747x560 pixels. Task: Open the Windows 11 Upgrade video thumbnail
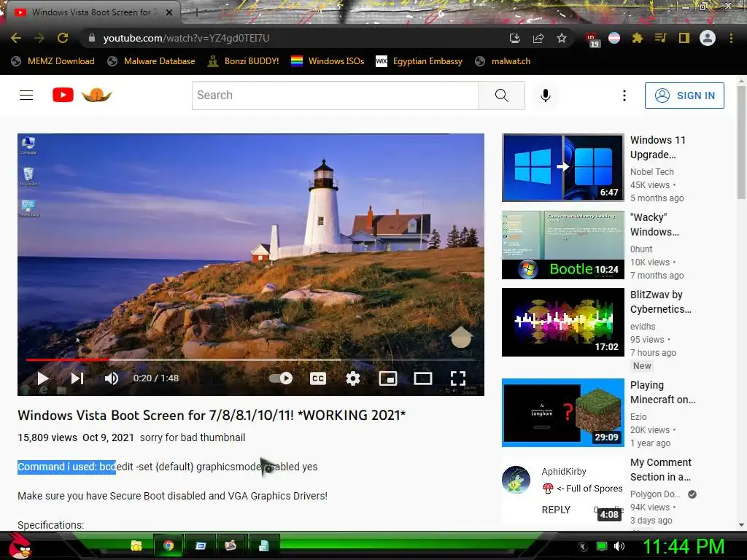click(x=562, y=168)
